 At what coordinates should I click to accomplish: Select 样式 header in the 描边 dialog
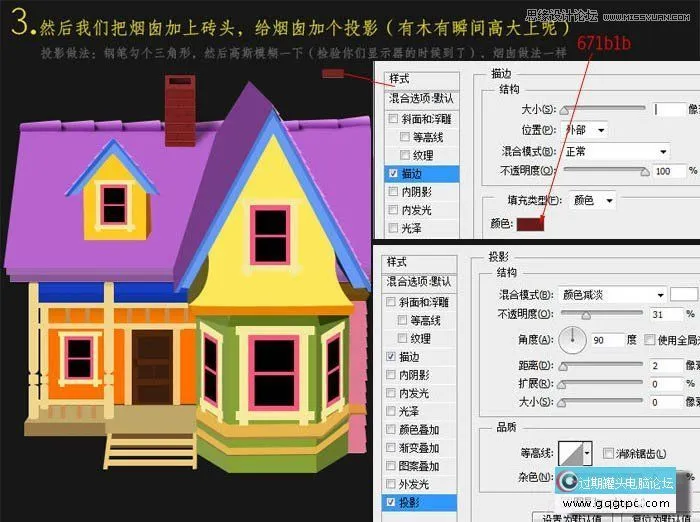pyautogui.click(x=422, y=79)
